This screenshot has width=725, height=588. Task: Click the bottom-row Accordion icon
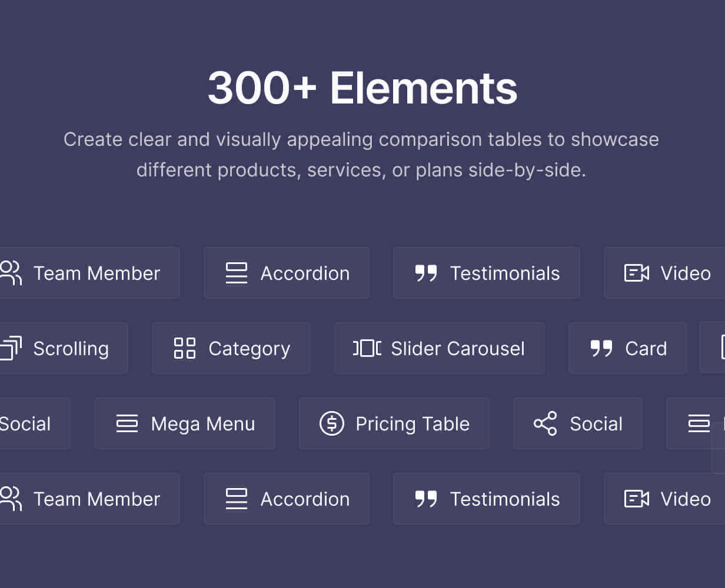pos(237,499)
